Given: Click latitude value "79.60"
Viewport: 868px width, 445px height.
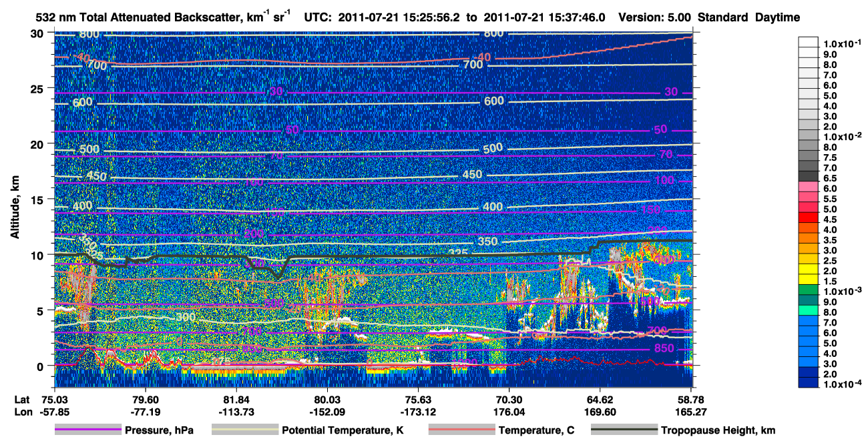Looking at the screenshot, I should point(146,399).
